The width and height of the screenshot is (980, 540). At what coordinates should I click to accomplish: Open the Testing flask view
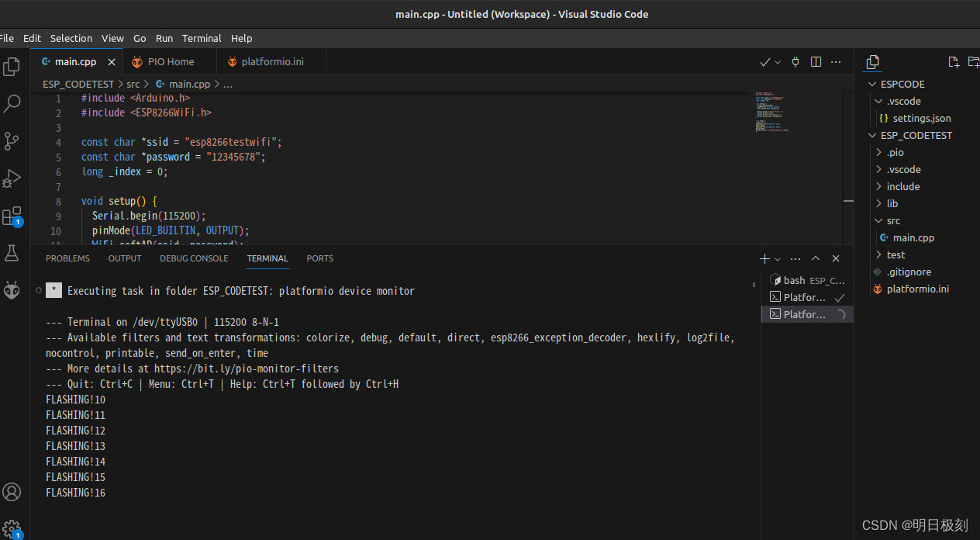pos(12,252)
